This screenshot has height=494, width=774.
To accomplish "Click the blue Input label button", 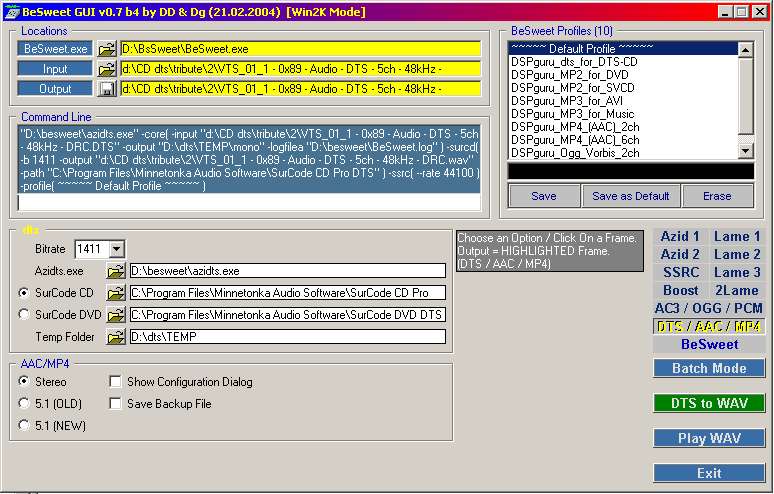I will pos(55,69).
